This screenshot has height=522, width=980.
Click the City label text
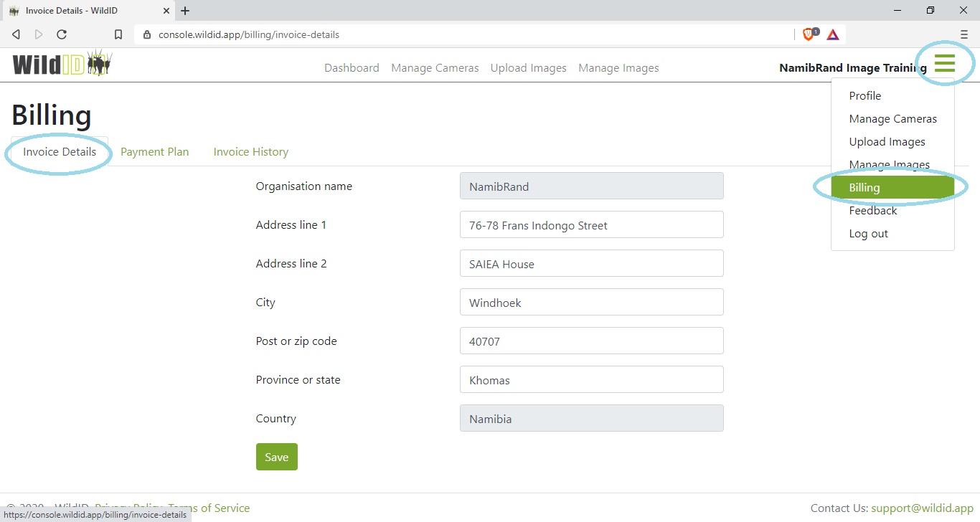tap(265, 303)
